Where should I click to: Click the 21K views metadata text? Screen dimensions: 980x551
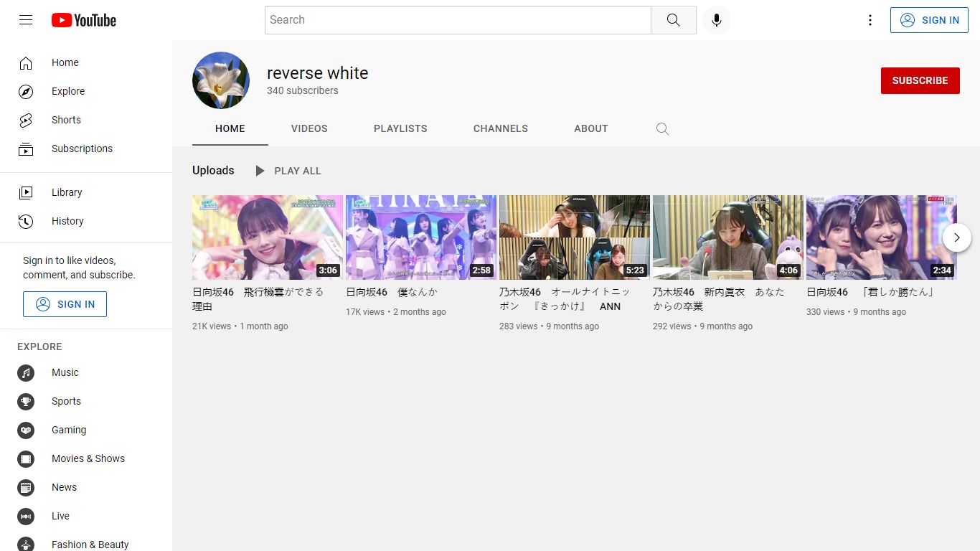pyautogui.click(x=212, y=326)
